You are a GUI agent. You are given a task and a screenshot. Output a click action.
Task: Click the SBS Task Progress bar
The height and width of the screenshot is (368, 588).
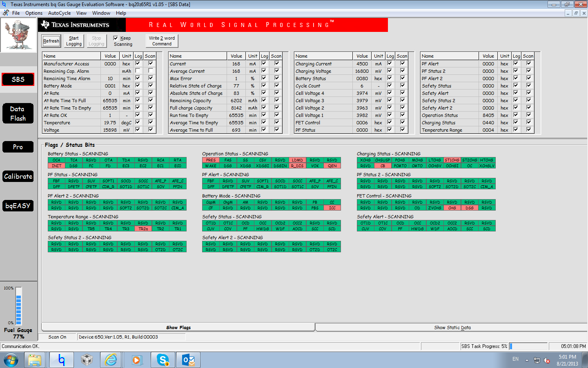(x=528, y=346)
